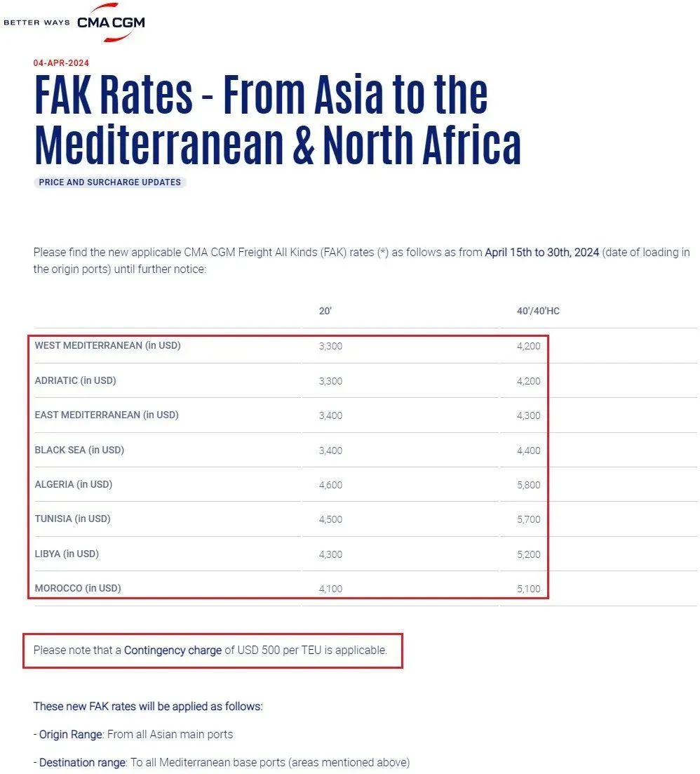Click the FAK Rates page headline
The height and width of the screenshot is (774, 700).
click(277, 119)
